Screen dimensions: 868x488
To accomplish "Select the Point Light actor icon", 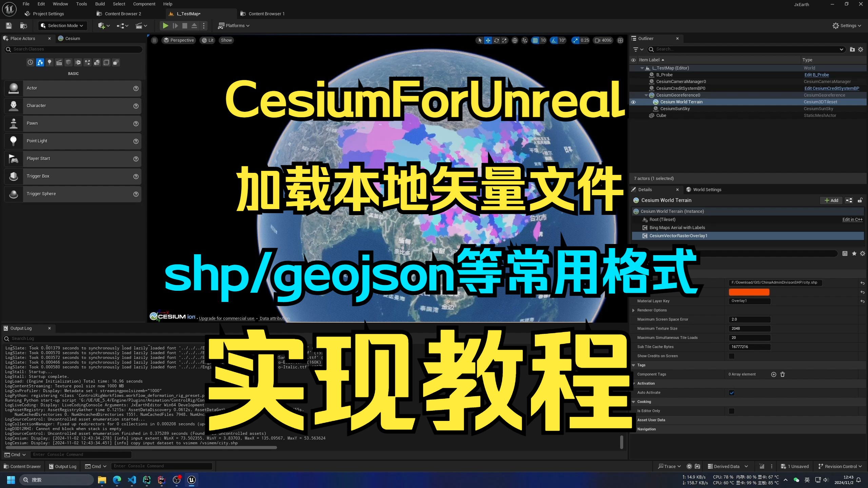I will tap(14, 141).
